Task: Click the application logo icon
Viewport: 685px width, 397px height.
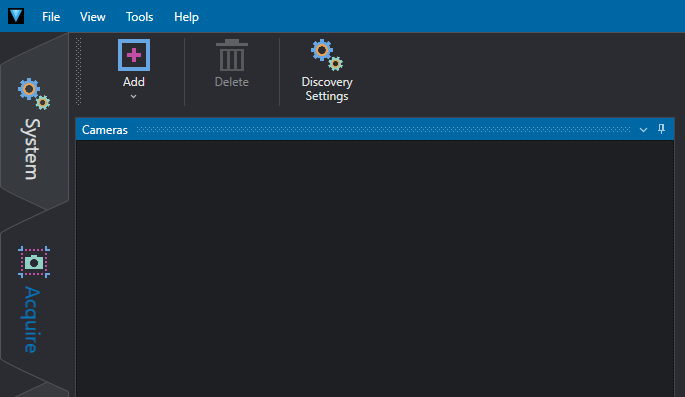Action: click(x=16, y=16)
